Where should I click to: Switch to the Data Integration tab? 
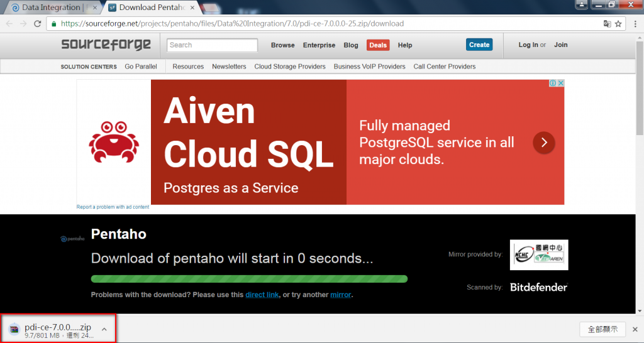[x=52, y=8]
